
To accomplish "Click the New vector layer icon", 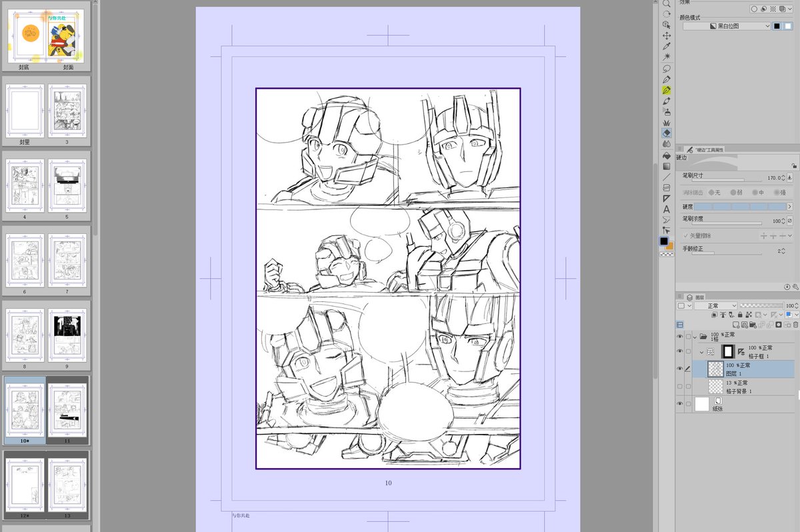I will pyautogui.click(x=745, y=325).
